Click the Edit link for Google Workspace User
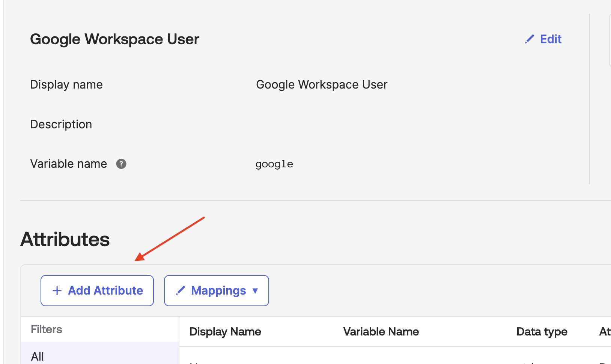 543,39
